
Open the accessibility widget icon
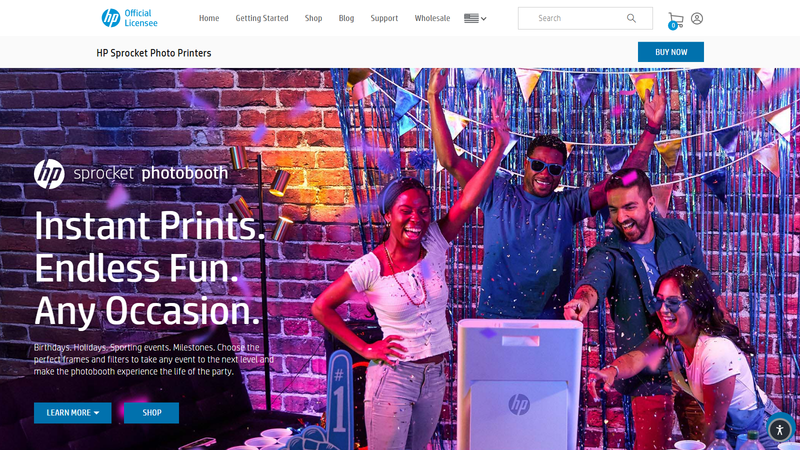click(x=780, y=430)
